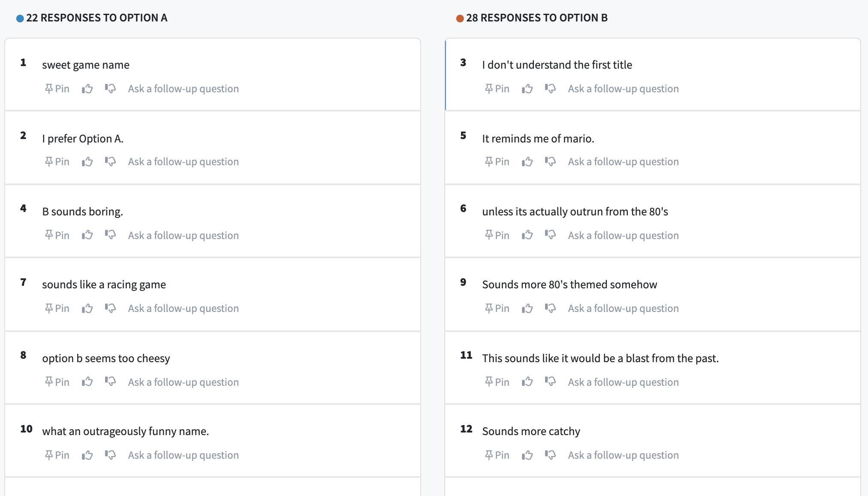Click the '28 Responses to Option B' heading
The image size is (868, 496).
click(537, 18)
